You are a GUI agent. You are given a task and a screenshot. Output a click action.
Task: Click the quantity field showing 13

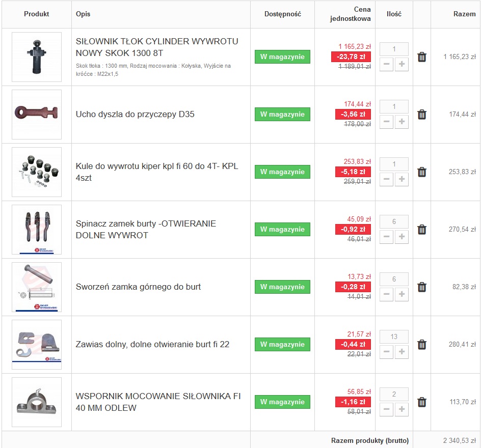pos(394,337)
